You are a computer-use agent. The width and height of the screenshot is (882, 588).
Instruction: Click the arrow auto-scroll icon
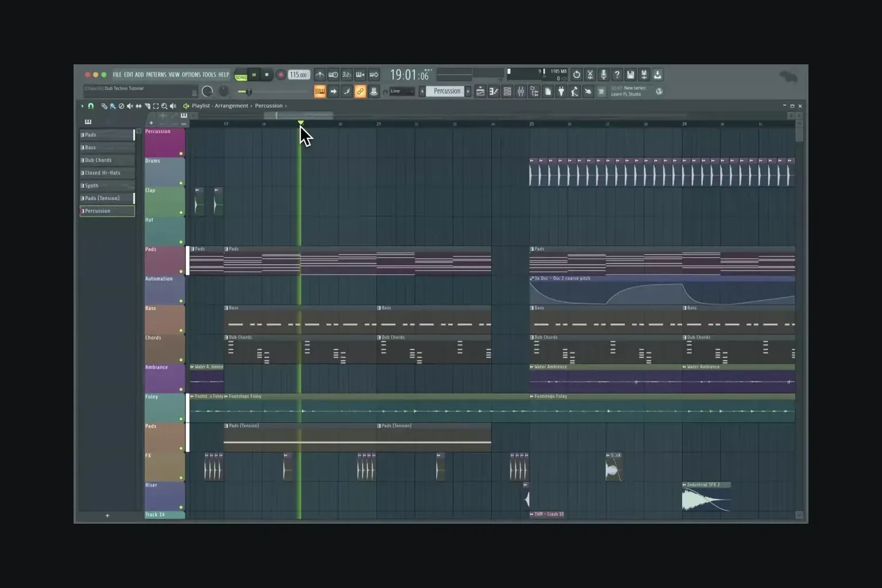tap(333, 91)
